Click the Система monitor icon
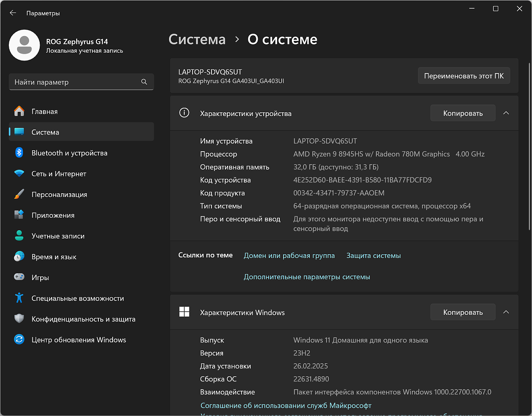The image size is (532, 416). tap(19, 132)
